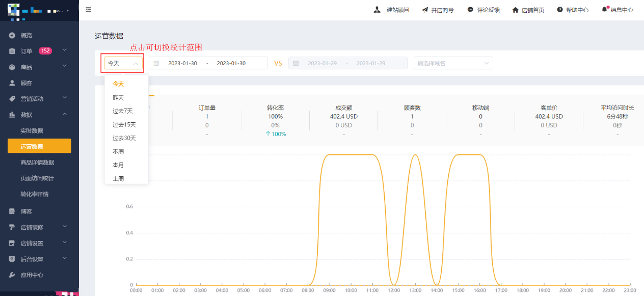Pick 本月 from date range list
The image size is (644, 296).
tap(118, 165)
